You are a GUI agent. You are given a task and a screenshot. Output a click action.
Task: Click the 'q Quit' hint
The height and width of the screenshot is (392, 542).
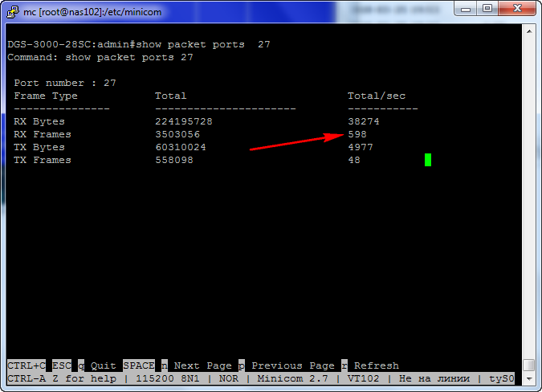97,365
